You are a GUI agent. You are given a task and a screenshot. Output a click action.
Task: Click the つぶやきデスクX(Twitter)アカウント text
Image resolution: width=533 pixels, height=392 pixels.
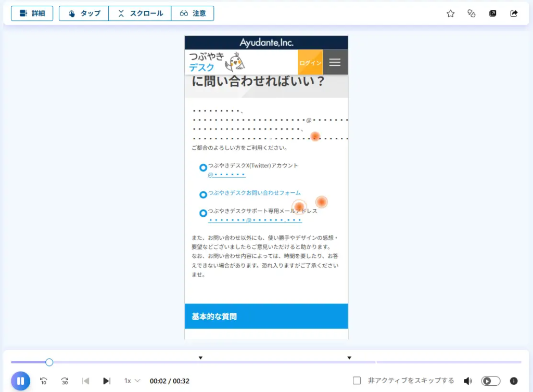click(253, 165)
